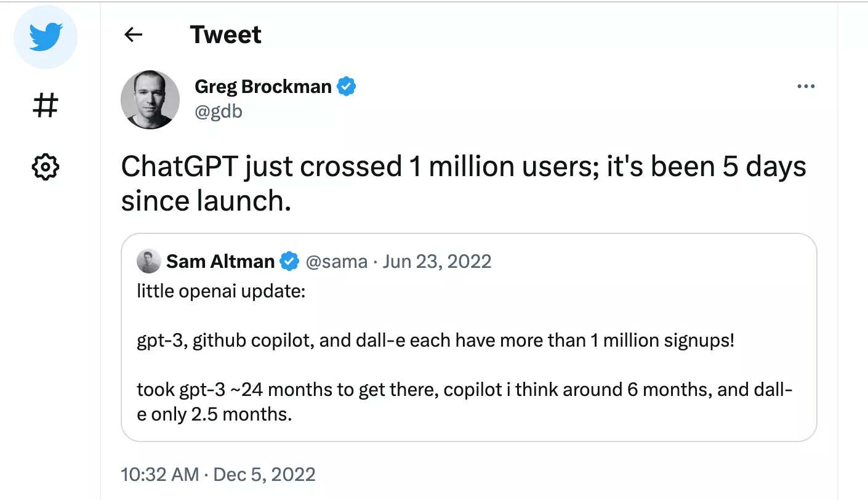Open Sam Altman's name in quoted tweet
This screenshot has height=500, width=868.
pyautogui.click(x=220, y=262)
